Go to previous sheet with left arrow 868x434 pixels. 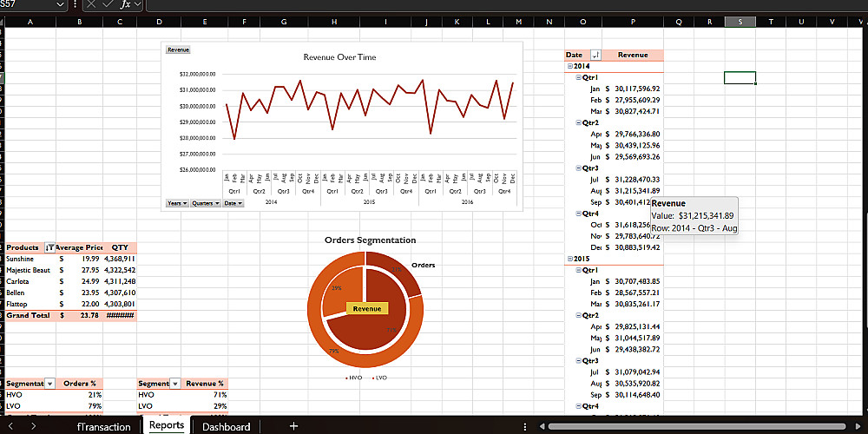tap(10, 425)
